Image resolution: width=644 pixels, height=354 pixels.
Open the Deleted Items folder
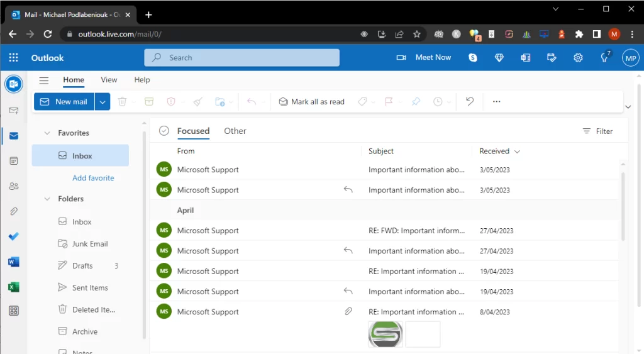point(87,309)
